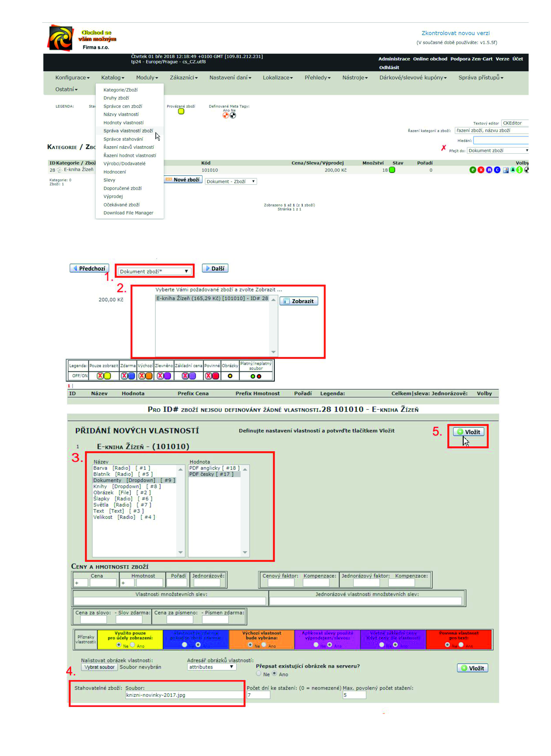The width and height of the screenshot is (551, 756).
Task: Open the 'Dokument - Zboží' dropdown near Nové zboží
Action: [x=231, y=182]
